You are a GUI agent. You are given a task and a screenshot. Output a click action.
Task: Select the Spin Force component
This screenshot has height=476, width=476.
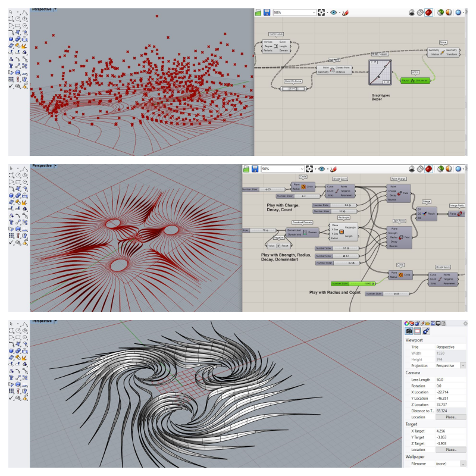(399, 237)
